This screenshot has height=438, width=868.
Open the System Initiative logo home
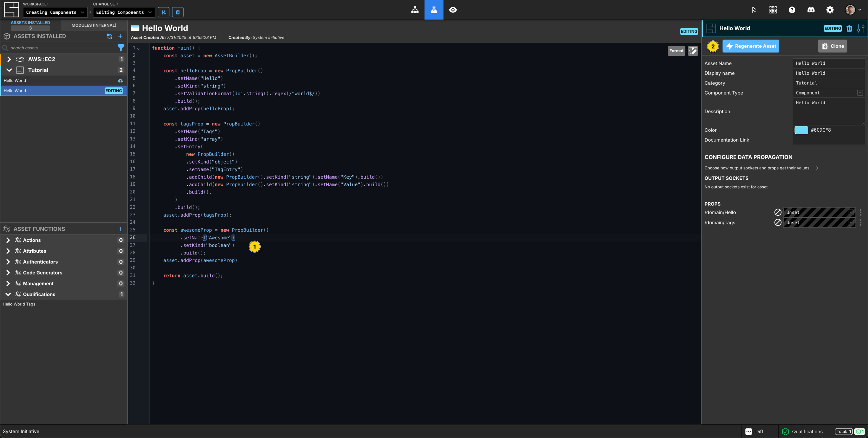point(11,10)
